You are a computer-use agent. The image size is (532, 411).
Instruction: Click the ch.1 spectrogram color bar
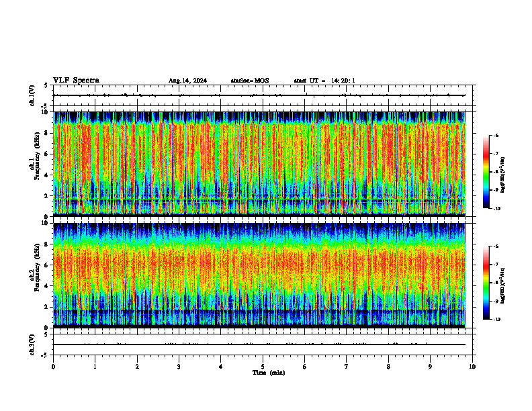coord(486,172)
